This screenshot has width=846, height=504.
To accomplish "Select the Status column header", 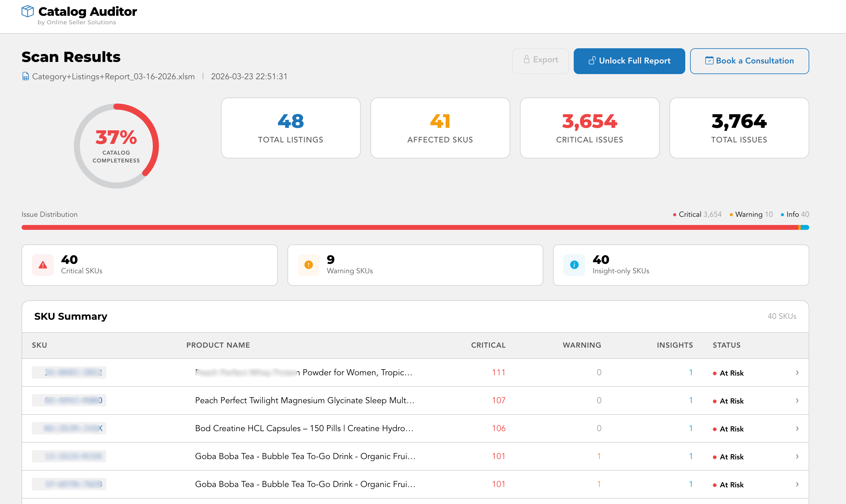I will click(726, 345).
